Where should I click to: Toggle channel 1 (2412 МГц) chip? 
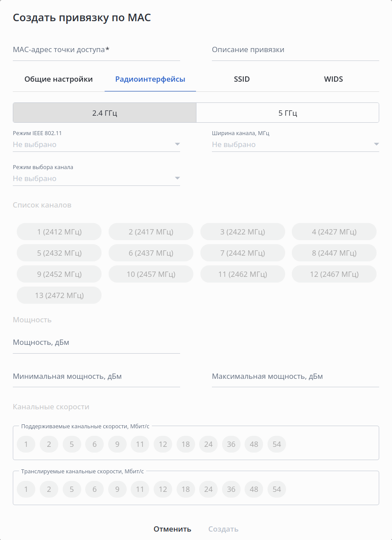[x=59, y=232]
